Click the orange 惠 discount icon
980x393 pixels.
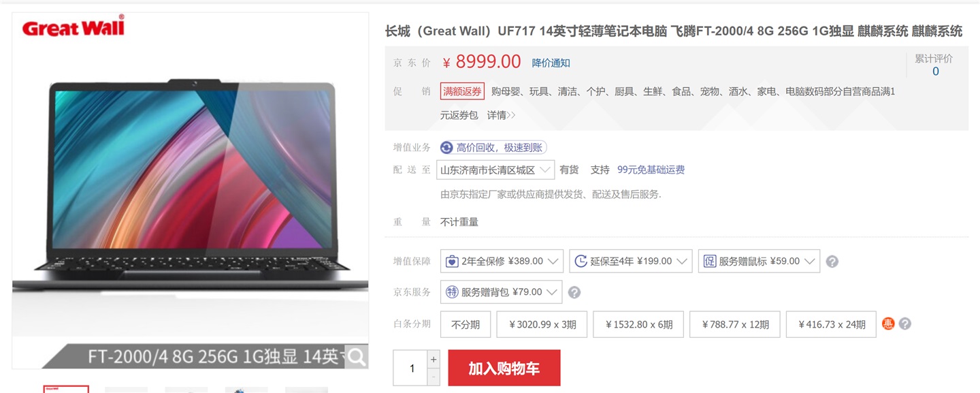click(x=888, y=324)
